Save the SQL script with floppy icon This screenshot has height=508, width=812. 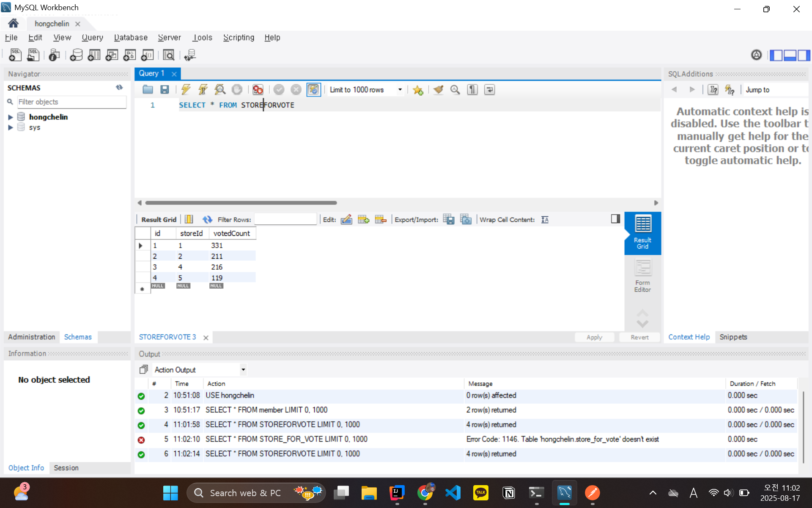(x=165, y=90)
